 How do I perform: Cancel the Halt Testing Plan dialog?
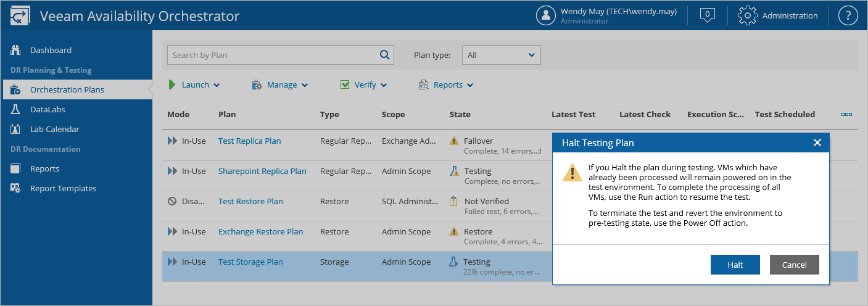click(x=794, y=265)
